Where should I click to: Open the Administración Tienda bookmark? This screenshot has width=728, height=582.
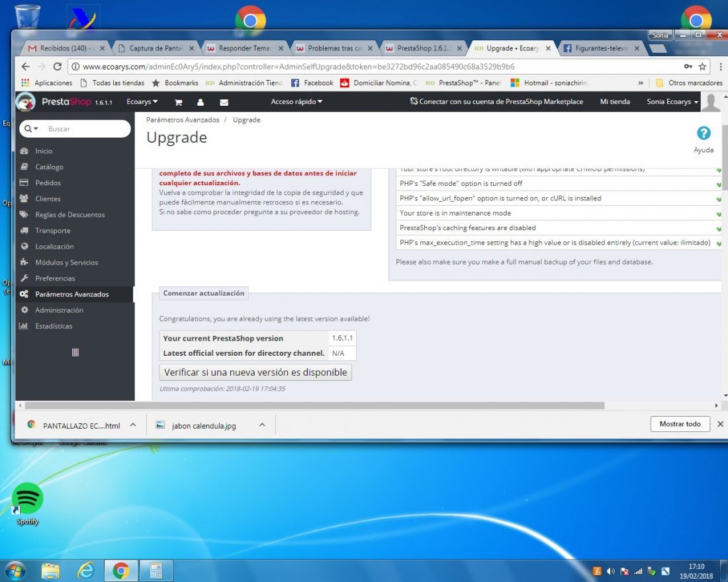coord(244,83)
